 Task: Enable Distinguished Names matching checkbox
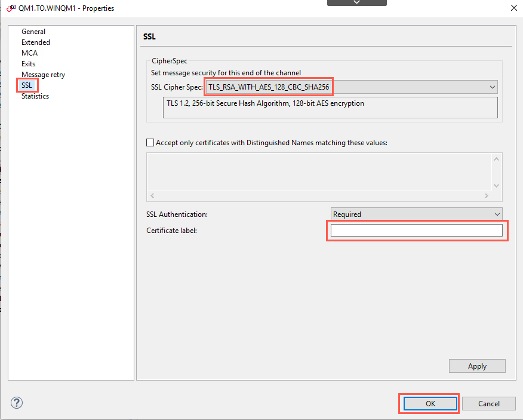point(150,143)
